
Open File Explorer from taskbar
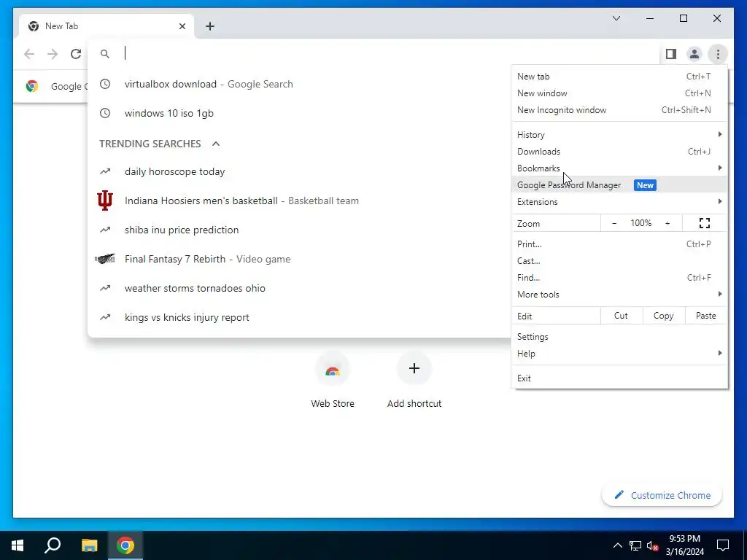point(89,545)
